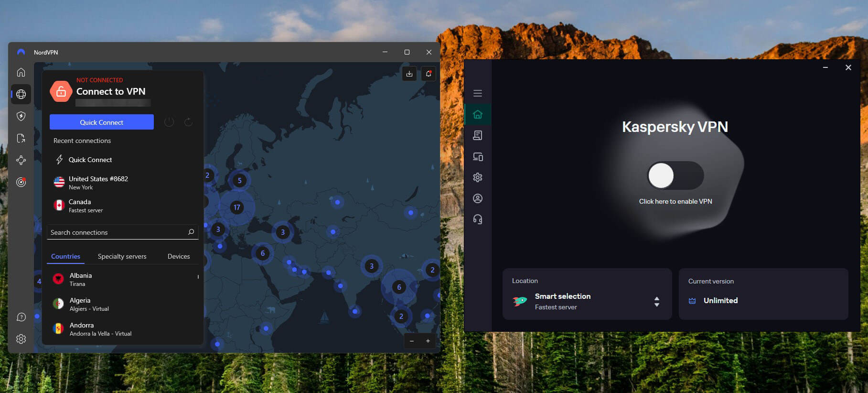Open the file sharing icon in NordVPN sidebar
This screenshot has height=393, width=868.
pyautogui.click(x=21, y=138)
